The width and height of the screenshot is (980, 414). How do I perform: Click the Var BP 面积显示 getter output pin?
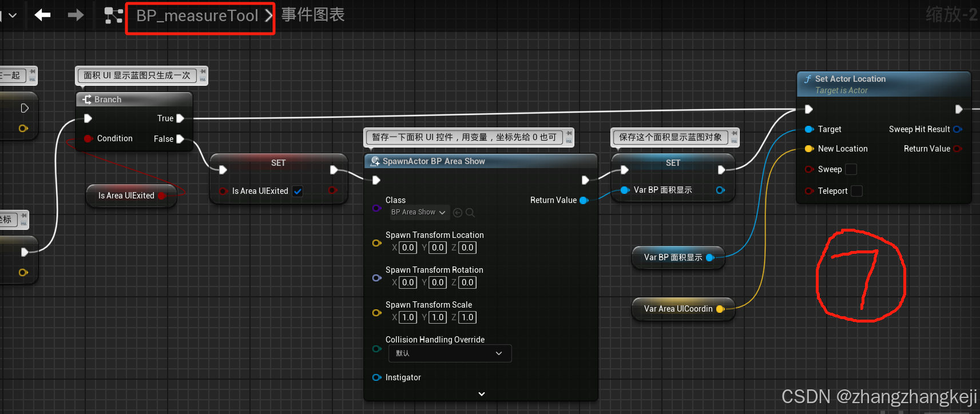pyautogui.click(x=710, y=258)
